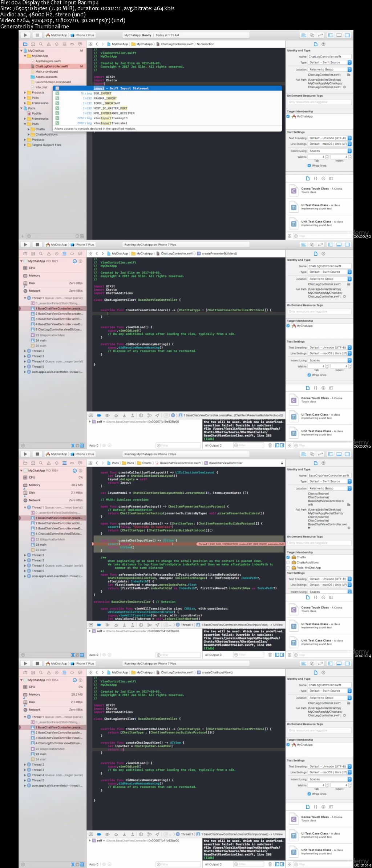The height and width of the screenshot is (868, 372).
Task: In the 00:00:30 frame, select AppDelegate.swift in the navigator
Action: 48,61
